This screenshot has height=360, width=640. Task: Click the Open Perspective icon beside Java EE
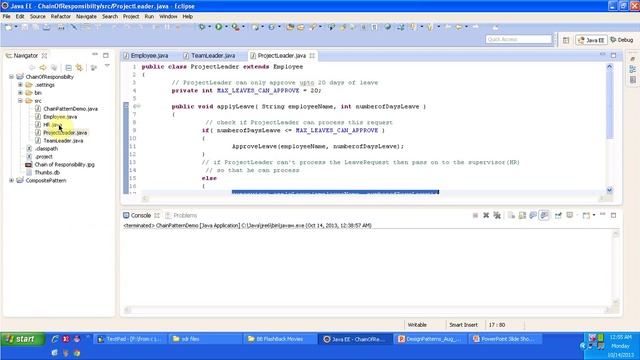[566, 40]
